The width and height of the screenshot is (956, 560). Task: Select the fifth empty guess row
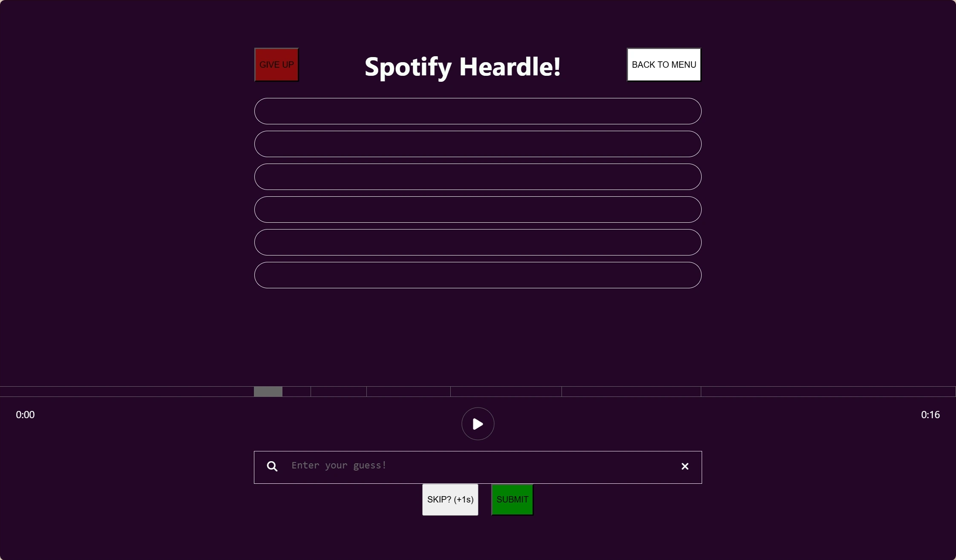click(x=478, y=242)
